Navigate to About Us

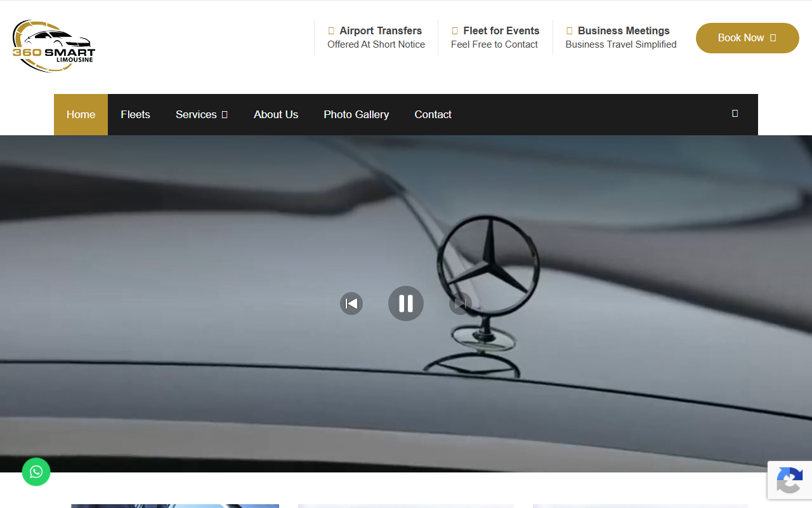[276, 114]
